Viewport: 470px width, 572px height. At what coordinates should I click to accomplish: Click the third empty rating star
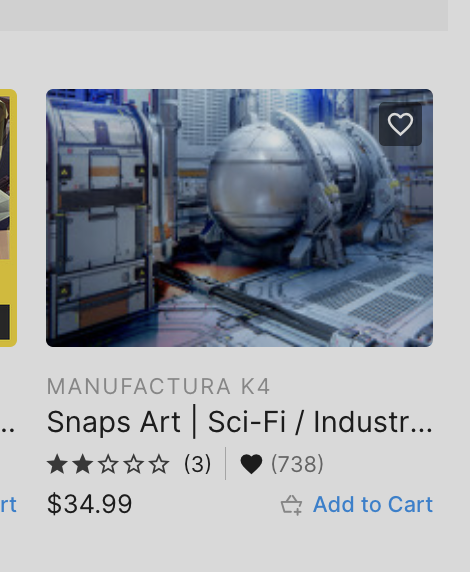point(108,464)
